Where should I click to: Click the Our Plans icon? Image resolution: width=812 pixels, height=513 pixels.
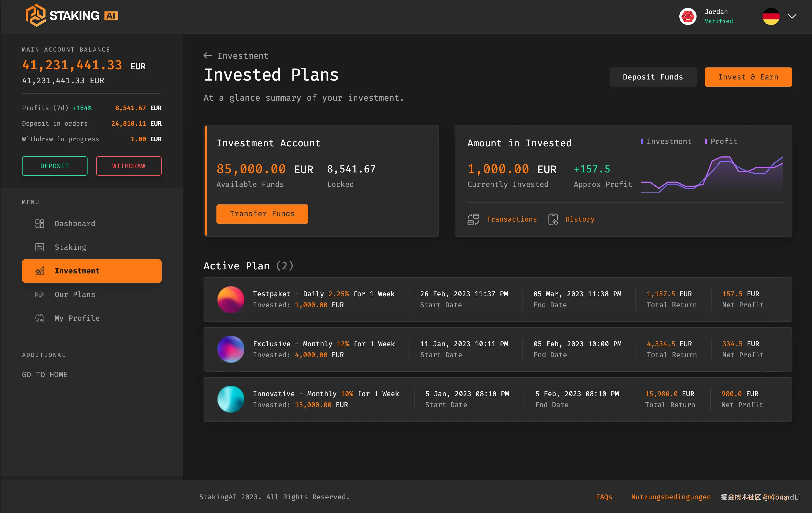(40, 294)
